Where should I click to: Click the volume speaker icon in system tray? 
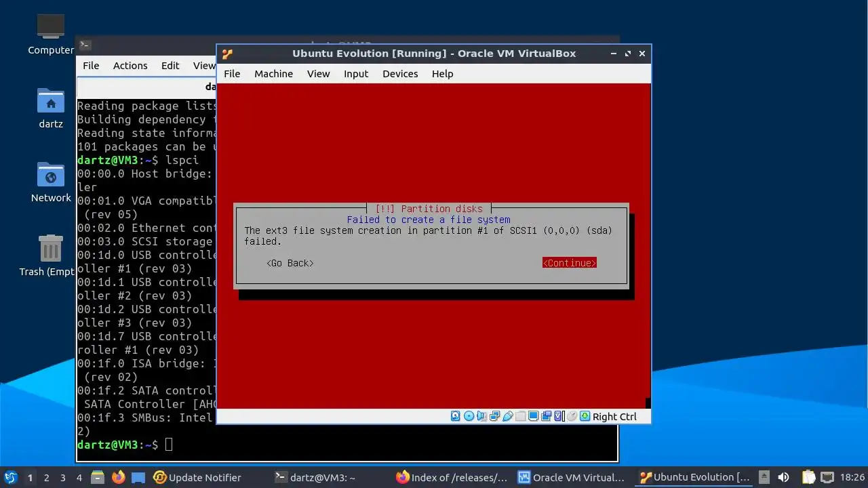(x=783, y=477)
